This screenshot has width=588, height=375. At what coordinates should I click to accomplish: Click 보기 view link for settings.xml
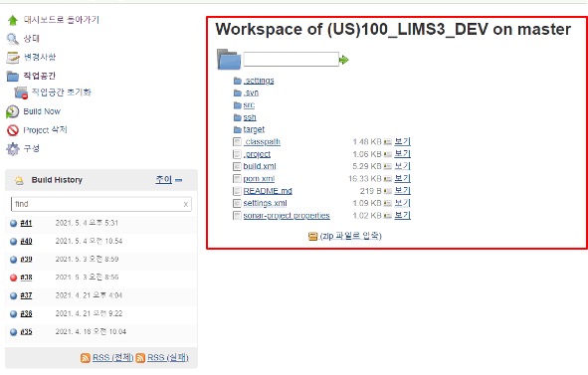[x=402, y=203]
